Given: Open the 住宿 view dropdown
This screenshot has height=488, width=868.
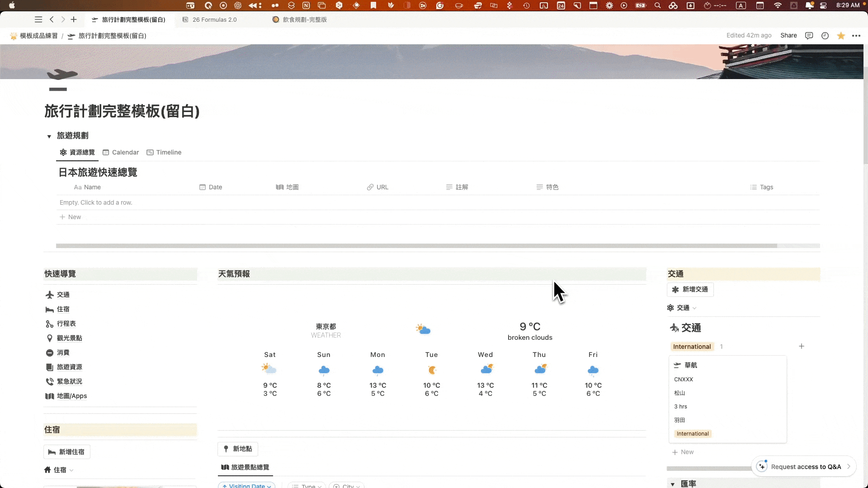Looking at the screenshot, I should click(x=60, y=470).
